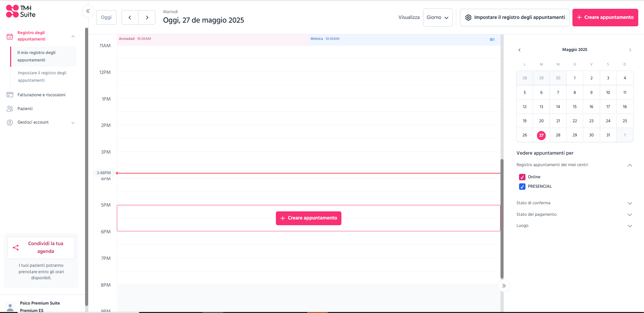Viewport: 644px width, 313px height.
Task: Click the top-right Creare appuntamento button
Action: tap(605, 18)
